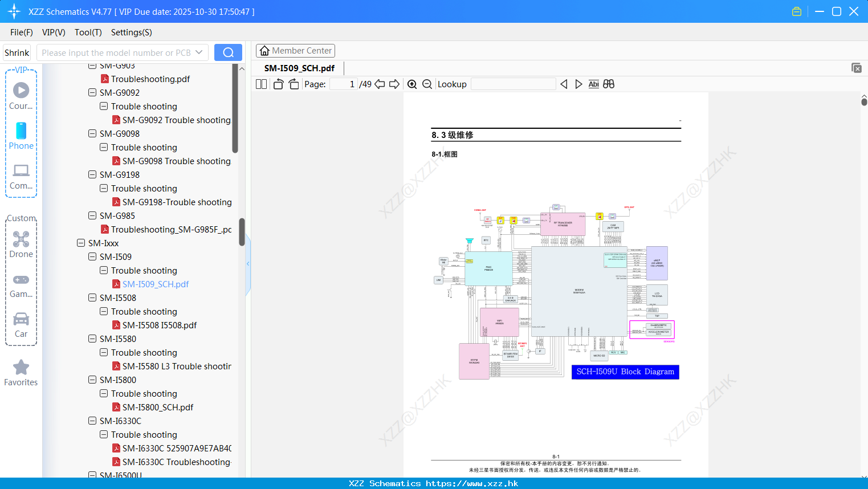868x489 pixels.
Task: Select the Computer category in the sidebar
Action: click(x=21, y=176)
